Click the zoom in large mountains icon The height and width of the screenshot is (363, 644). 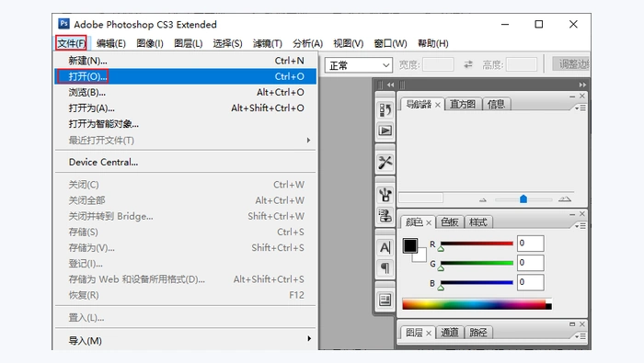click(x=565, y=199)
